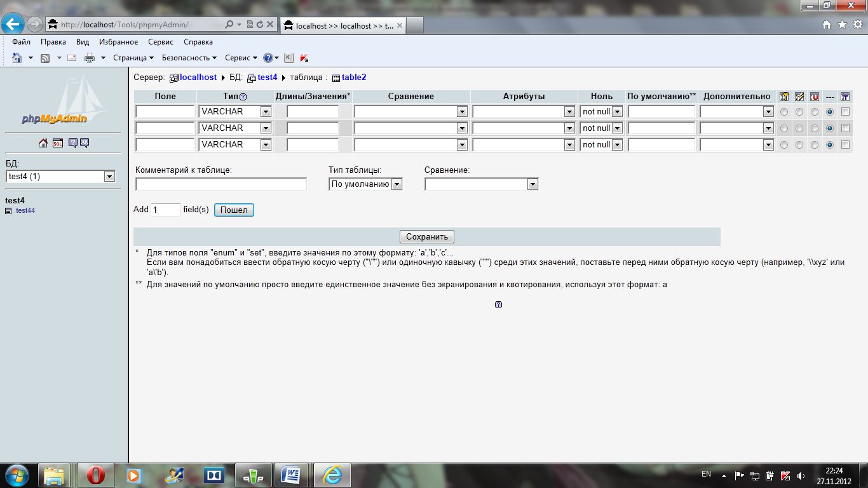Select Unique radio in the second field row

[x=815, y=128]
